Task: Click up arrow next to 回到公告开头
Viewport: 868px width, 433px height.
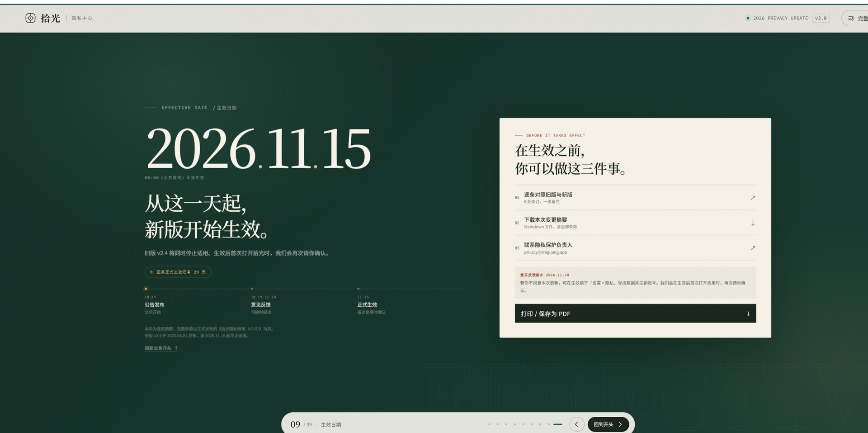Action: coord(176,348)
